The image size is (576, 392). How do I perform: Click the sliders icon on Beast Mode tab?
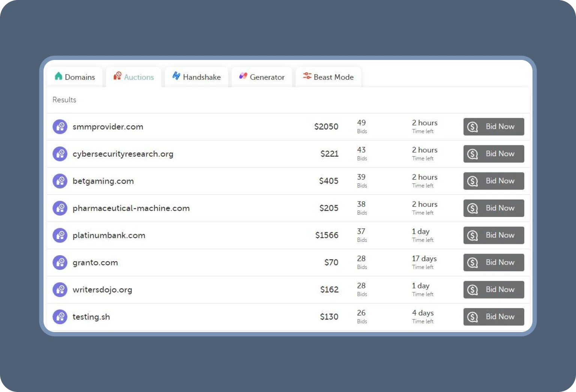307,76
